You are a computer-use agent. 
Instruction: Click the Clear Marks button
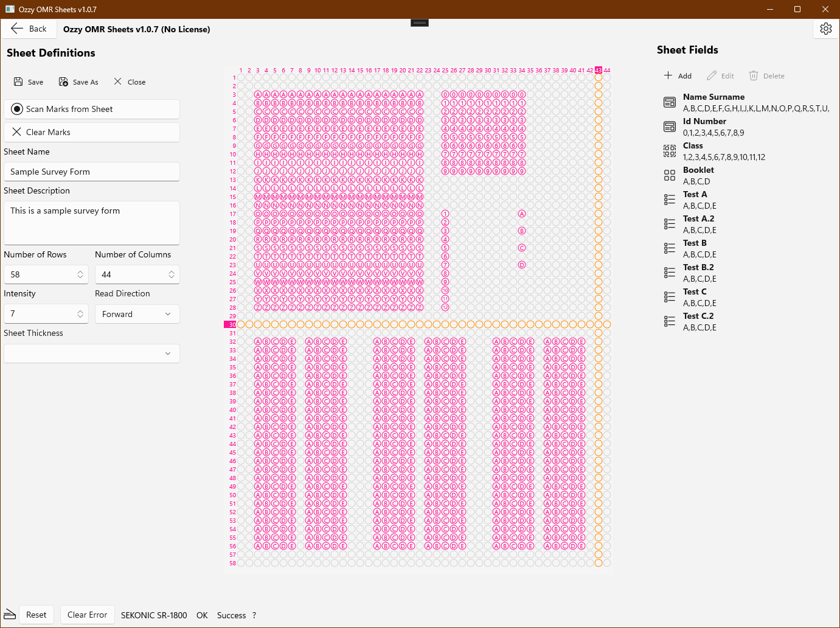(91, 132)
